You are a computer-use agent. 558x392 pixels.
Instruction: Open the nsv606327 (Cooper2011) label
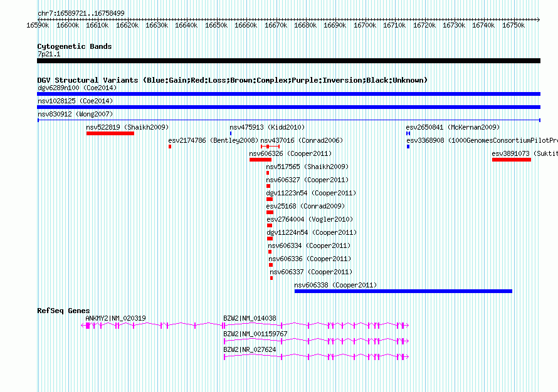tap(307, 180)
